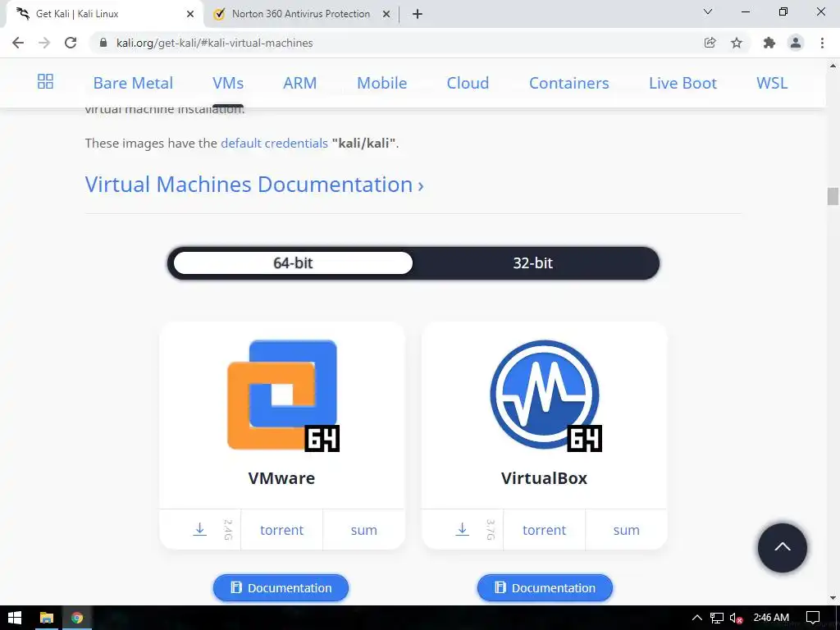Select the VMs nav item
The width and height of the screenshot is (840, 630).
228,83
